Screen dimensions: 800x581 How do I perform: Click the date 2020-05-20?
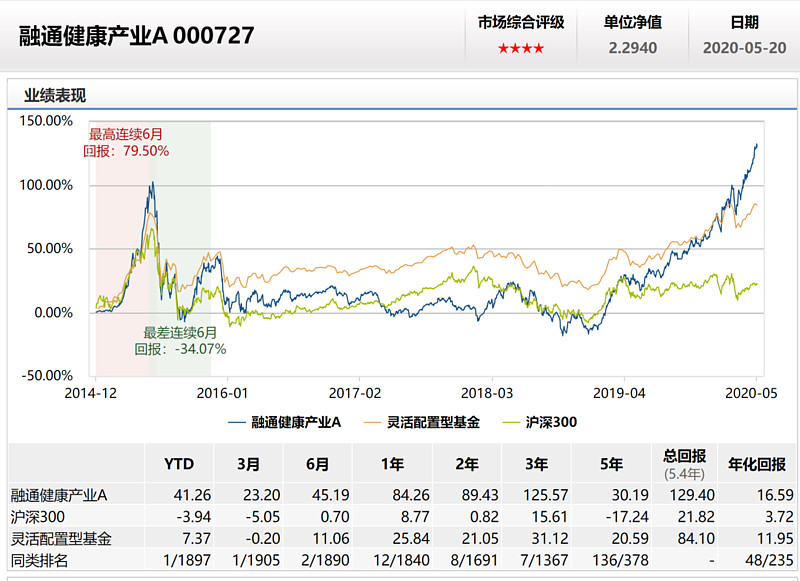pos(744,48)
